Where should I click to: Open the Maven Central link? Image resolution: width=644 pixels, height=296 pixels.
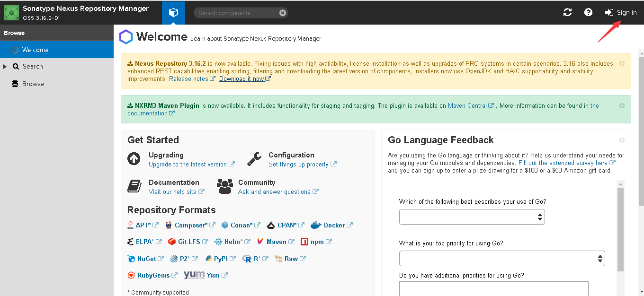click(471, 106)
